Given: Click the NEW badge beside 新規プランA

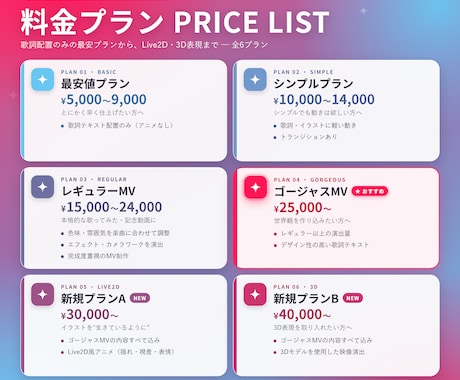Looking at the screenshot, I should [x=140, y=298].
